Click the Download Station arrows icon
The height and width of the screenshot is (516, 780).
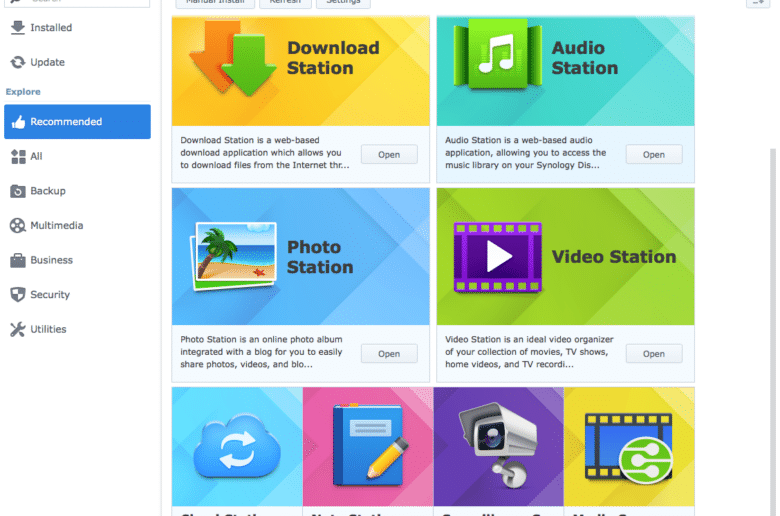click(232, 58)
